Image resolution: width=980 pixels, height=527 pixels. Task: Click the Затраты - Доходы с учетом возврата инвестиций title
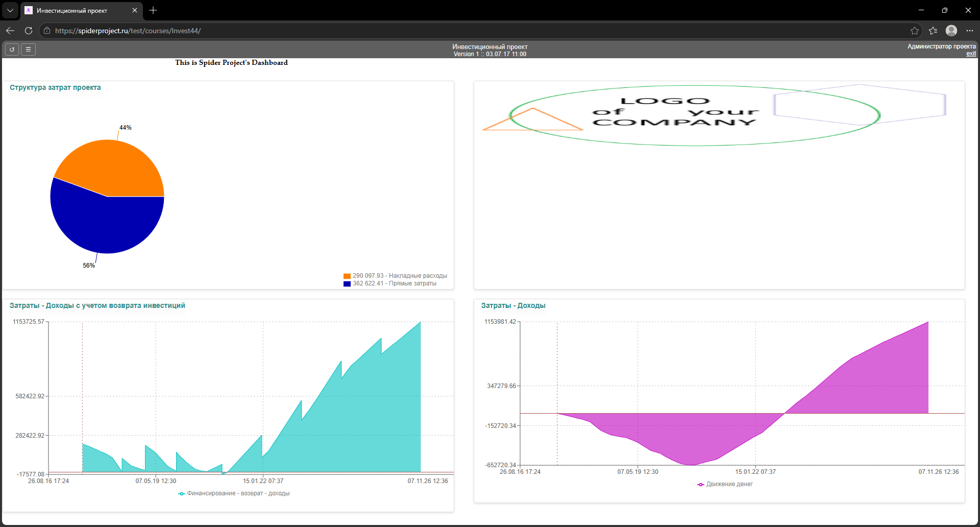click(x=97, y=305)
